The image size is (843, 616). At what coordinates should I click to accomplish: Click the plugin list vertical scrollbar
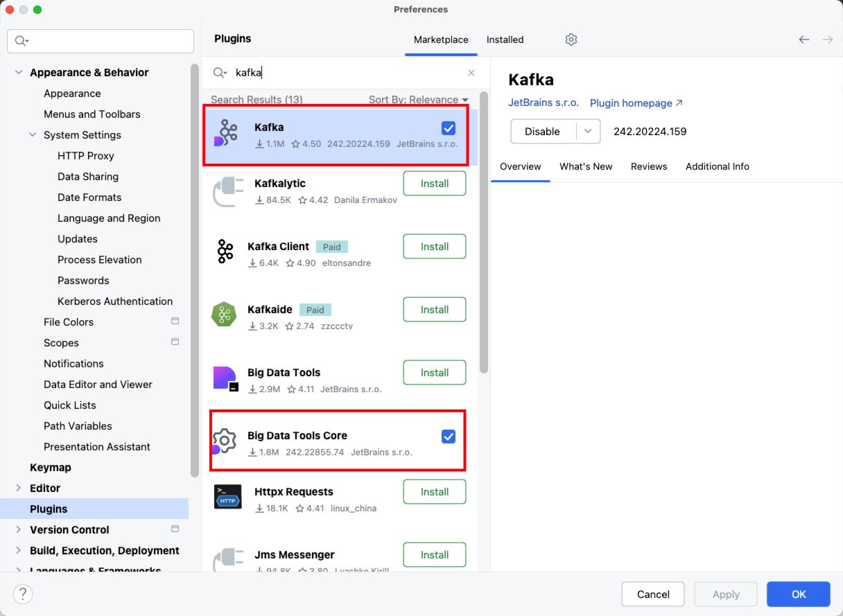[x=483, y=232]
